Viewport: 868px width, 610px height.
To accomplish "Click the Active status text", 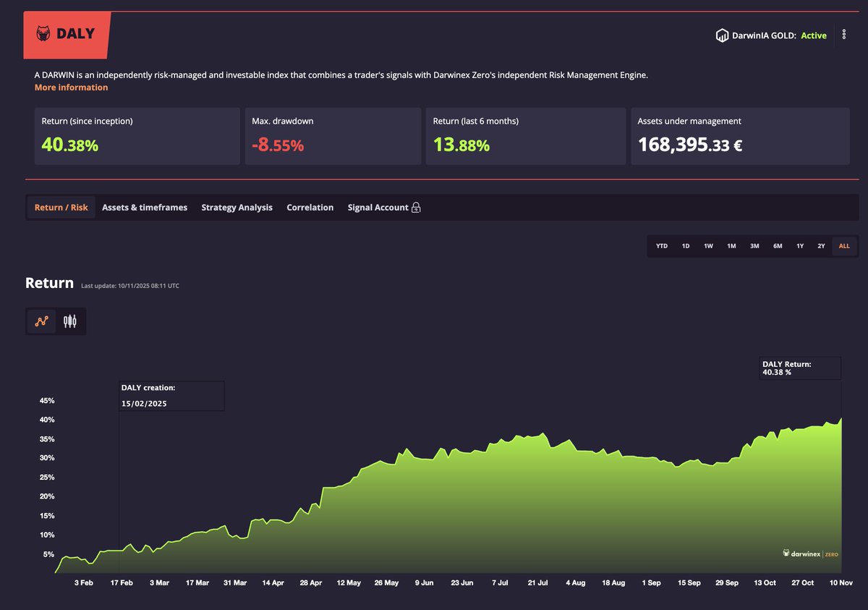I will tap(814, 35).
